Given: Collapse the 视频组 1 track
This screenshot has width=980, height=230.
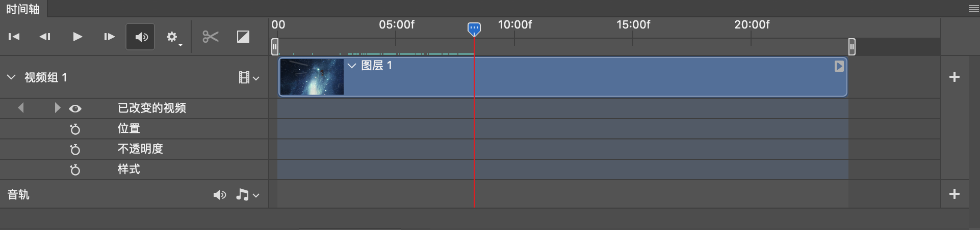Looking at the screenshot, I should pos(11,77).
